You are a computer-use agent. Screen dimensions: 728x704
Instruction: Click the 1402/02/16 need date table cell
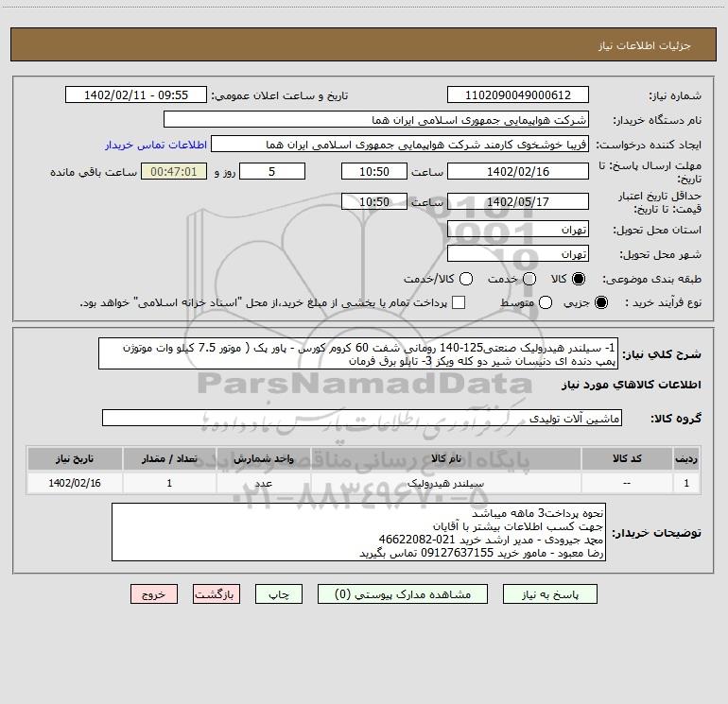click(x=75, y=483)
